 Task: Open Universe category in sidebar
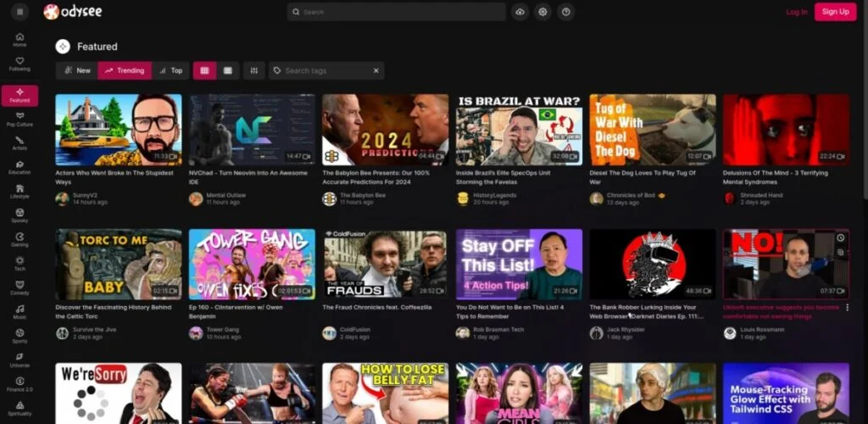click(20, 360)
